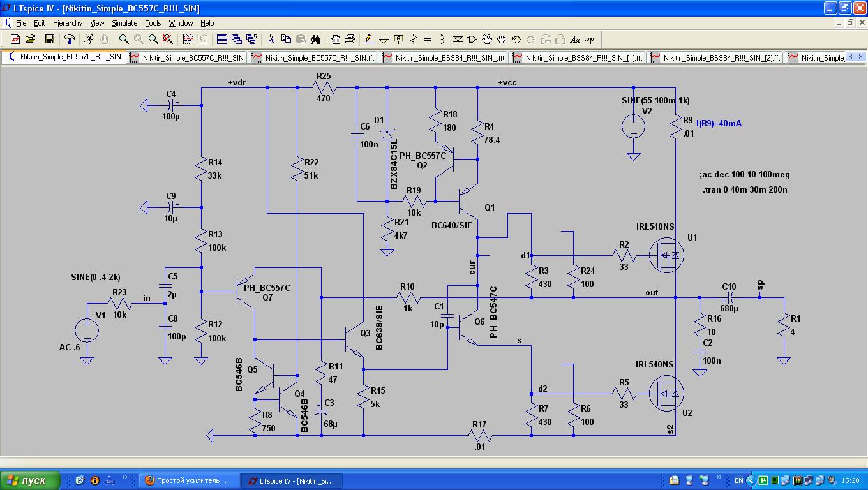The height and width of the screenshot is (490, 868).
Task: Place a Ground symbol
Action: [x=384, y=40]
